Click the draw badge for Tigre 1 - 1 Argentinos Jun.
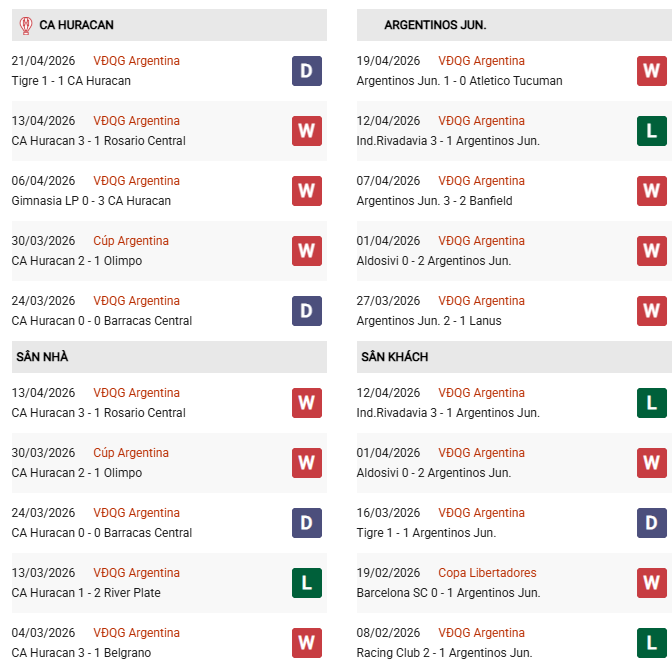672x670 pixels. click(651, 523)
